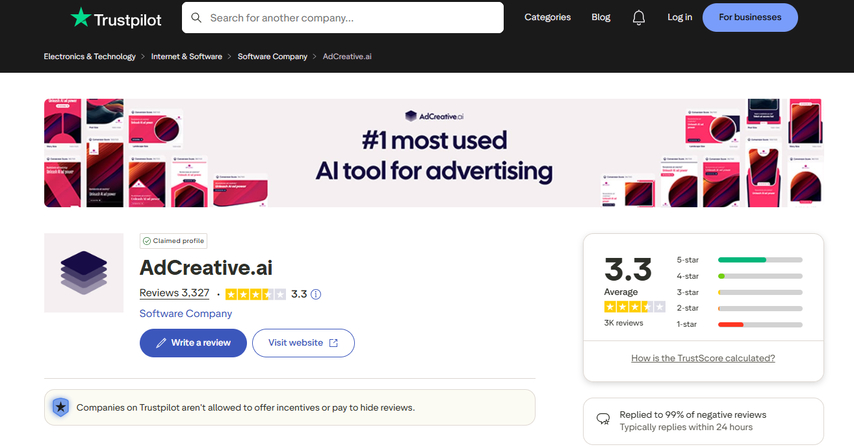The height and width of the screenshot is (447, 854).
Task: Click the TrustScore info icon beside 3.3
Action: point(316,295)
